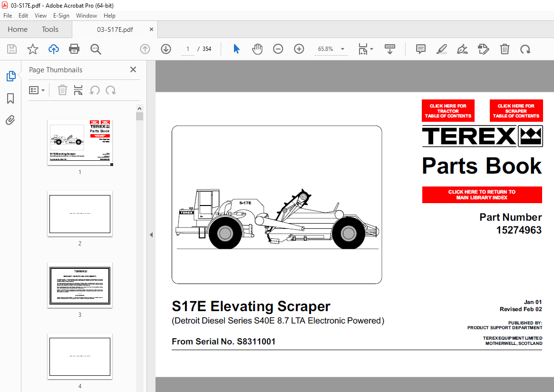Screen dimensions: 554x392
Task: Delete page using the toolbar trash icon
Action: (505, 49)
